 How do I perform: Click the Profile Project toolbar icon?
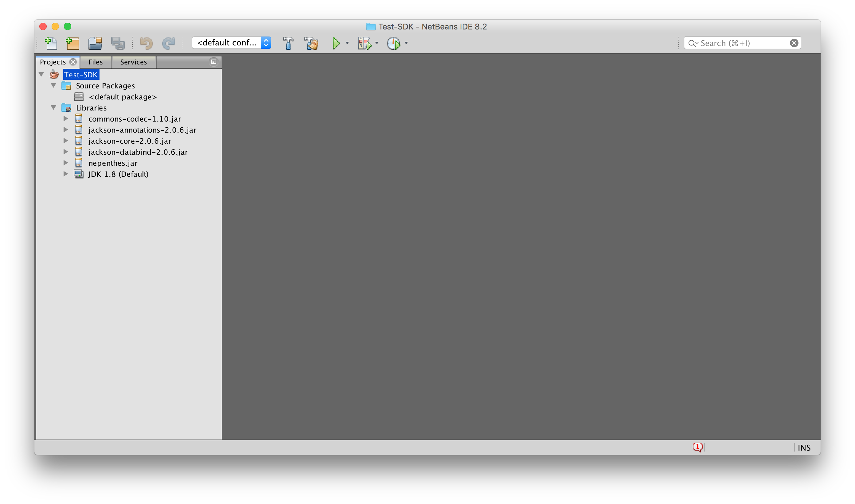click(x=393, y=43)
